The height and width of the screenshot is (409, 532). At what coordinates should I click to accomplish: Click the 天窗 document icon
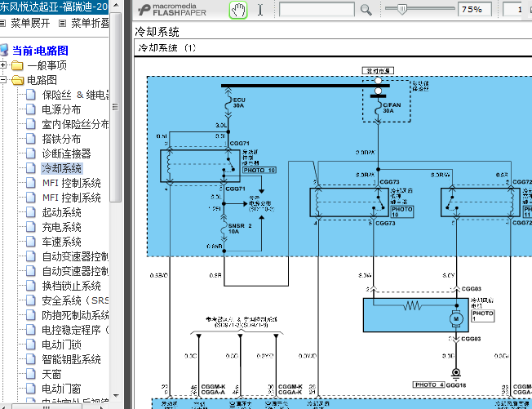point(31,374)
